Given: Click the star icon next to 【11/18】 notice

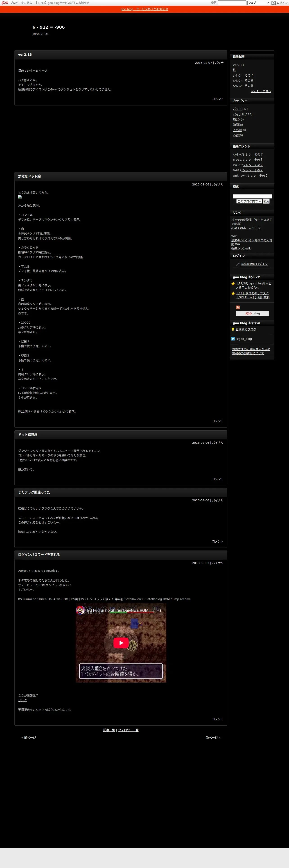Looking at the screenshot, I should tap(233, 283).
